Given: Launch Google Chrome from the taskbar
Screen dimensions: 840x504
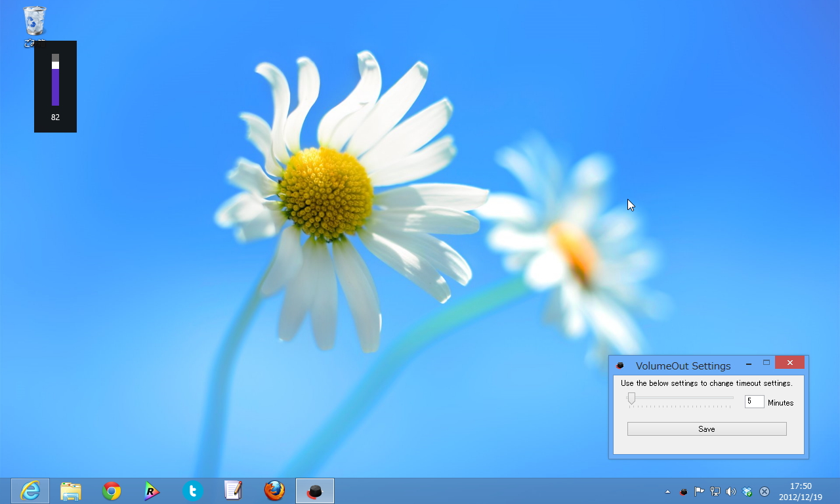Looking at the screenshot, I should point(111,490).
